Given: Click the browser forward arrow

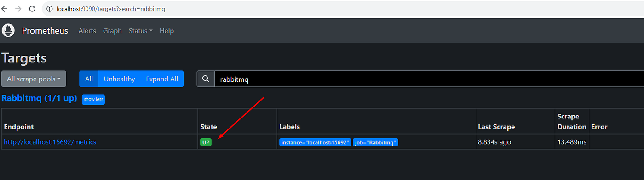Looking at the screenshot, I should [18, 9].
